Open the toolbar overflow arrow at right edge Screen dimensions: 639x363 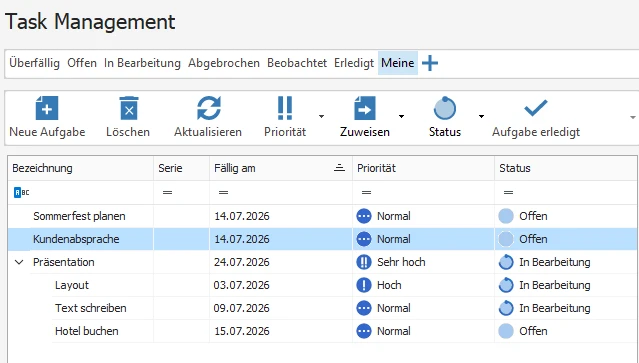pos(632,117)
